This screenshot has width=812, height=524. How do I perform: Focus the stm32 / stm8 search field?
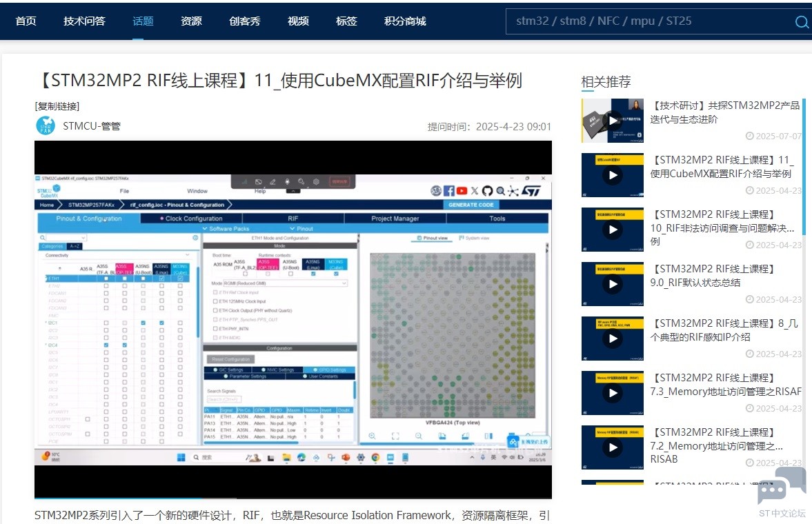click(x=650, y=21)
